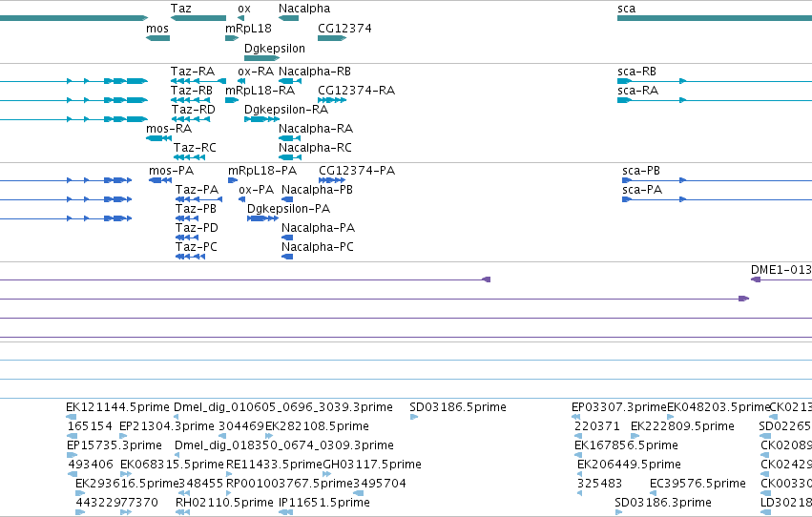The height and width of the screenshot is (517, 812).
Task: Select EST EK222809.5prime
Action: coord(635,436)
